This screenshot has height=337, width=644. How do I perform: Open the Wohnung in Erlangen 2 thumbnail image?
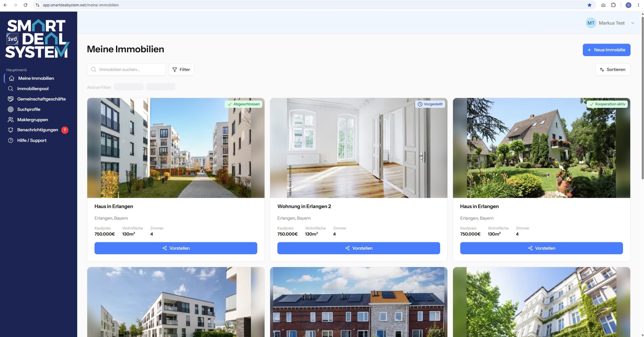359,148
